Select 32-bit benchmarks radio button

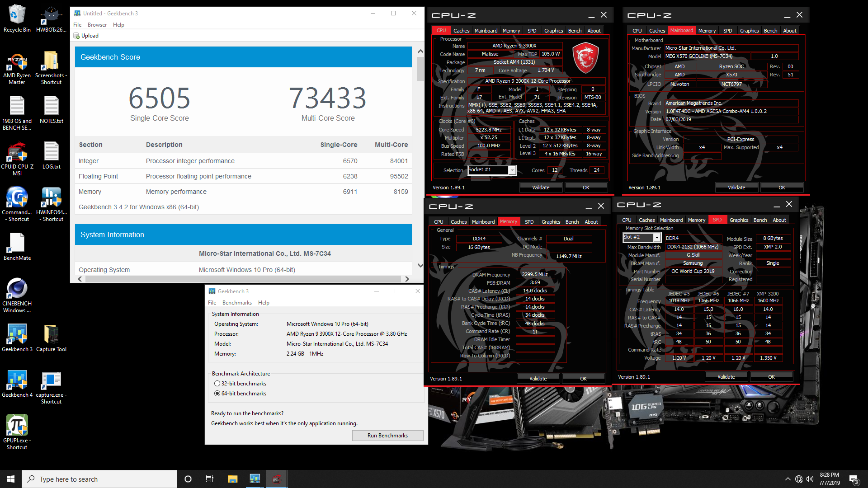click(x=217, y=384)
